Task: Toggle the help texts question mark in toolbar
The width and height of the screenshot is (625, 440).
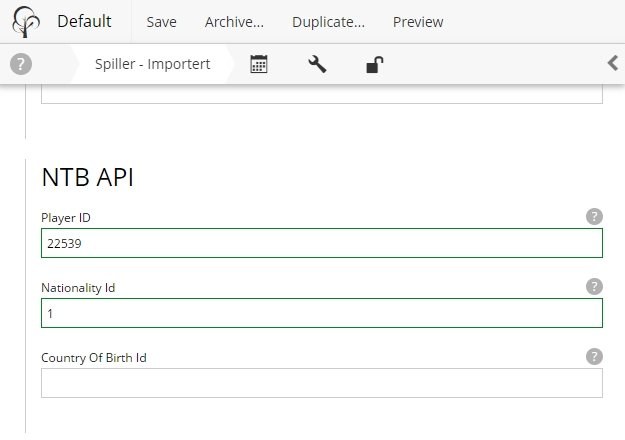Action: click(x=21, y=64)
